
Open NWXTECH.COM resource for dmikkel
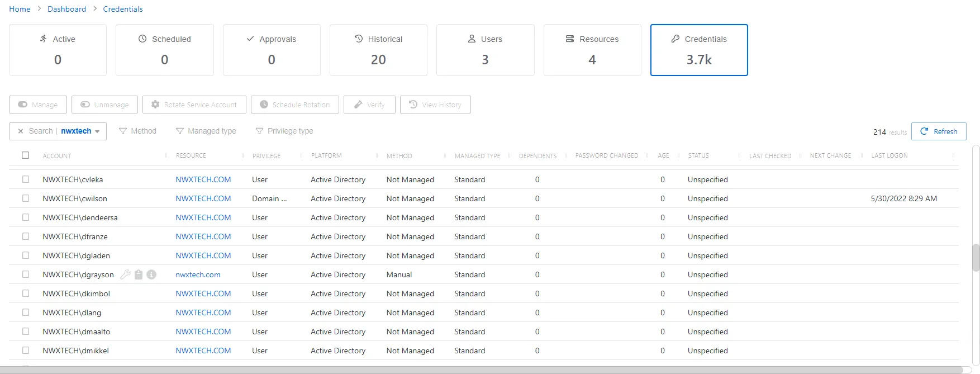(x=203, y=351)
